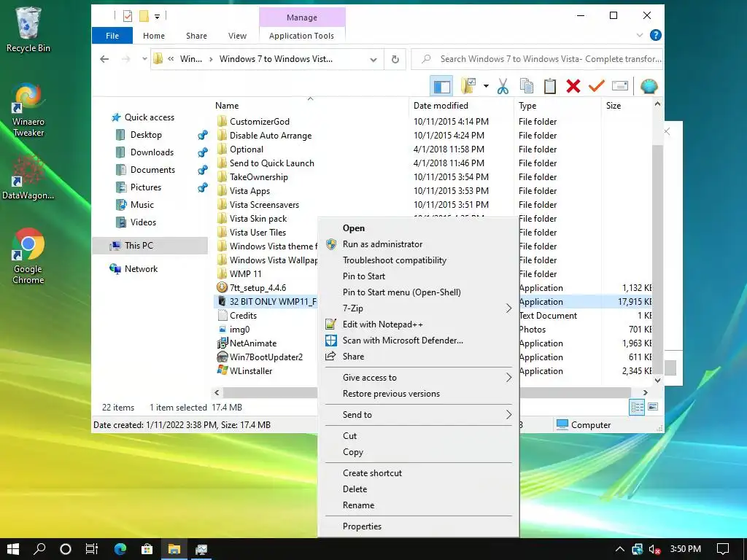Select Downloads in Quick access
747x560 pixels.
[x=152, y=152]
